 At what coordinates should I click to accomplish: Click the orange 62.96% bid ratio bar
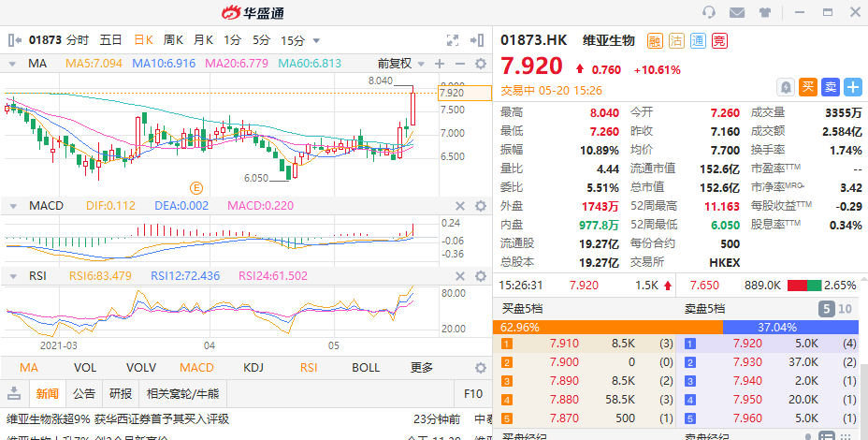coord(607,327)
